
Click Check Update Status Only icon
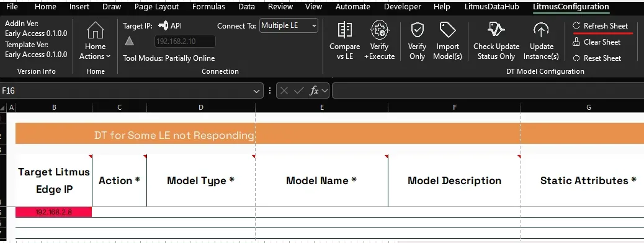[x=496, y=30]
